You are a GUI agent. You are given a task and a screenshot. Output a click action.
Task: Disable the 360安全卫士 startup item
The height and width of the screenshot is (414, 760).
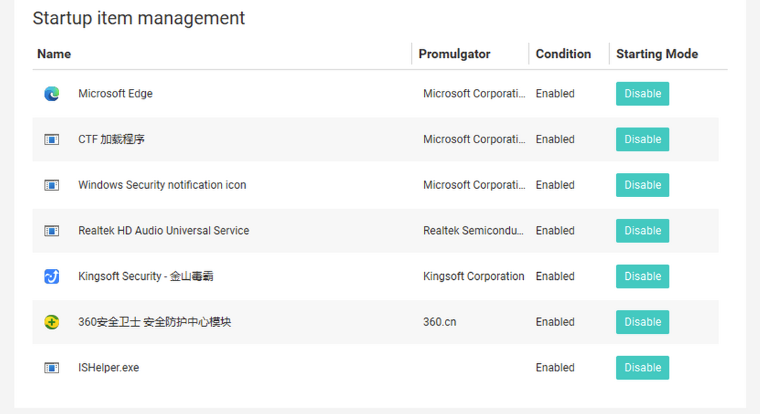coord(642,322)
